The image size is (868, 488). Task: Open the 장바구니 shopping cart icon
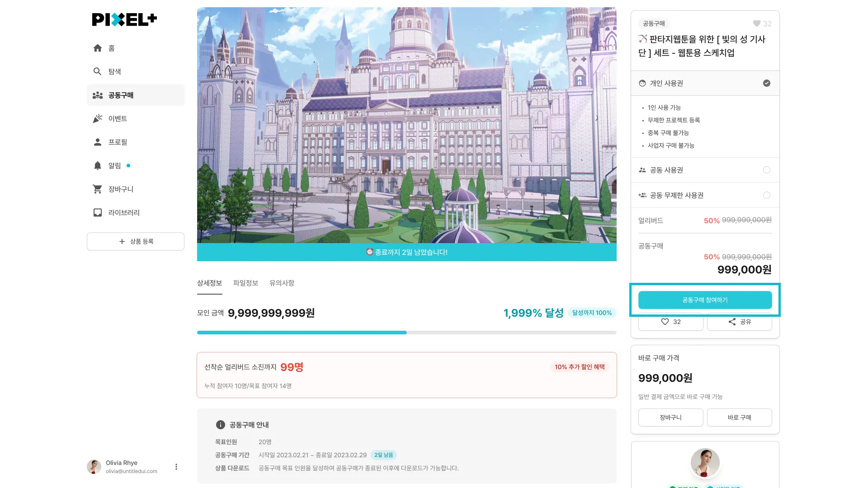click(x=98, y=189)
